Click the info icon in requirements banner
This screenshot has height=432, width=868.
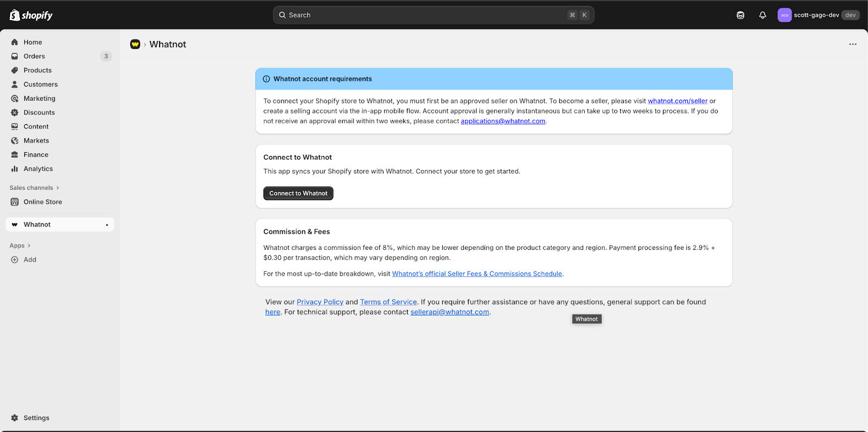coord(266,79)
